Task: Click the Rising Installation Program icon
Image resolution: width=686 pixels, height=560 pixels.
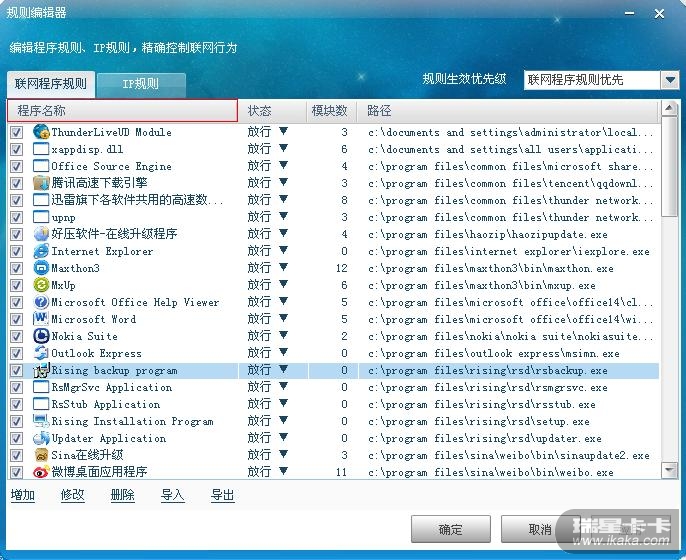Action: [41, 421]
